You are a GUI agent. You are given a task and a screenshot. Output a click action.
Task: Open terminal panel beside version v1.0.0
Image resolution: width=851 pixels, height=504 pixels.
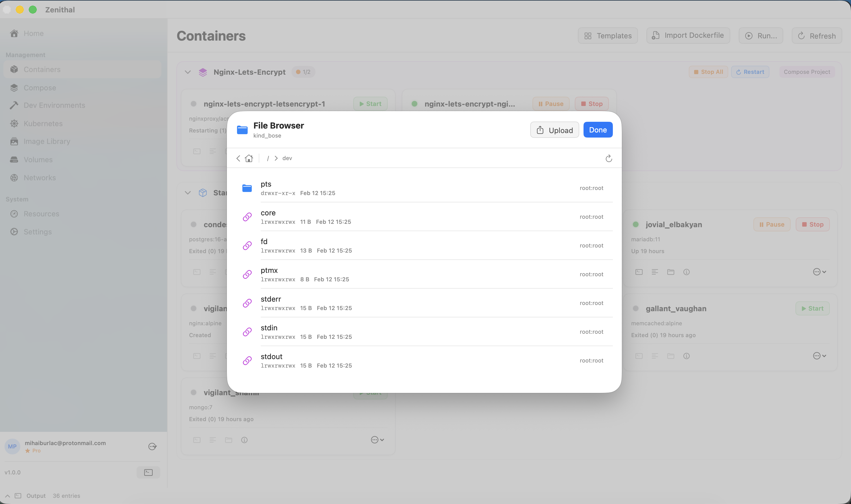(148, 472)
